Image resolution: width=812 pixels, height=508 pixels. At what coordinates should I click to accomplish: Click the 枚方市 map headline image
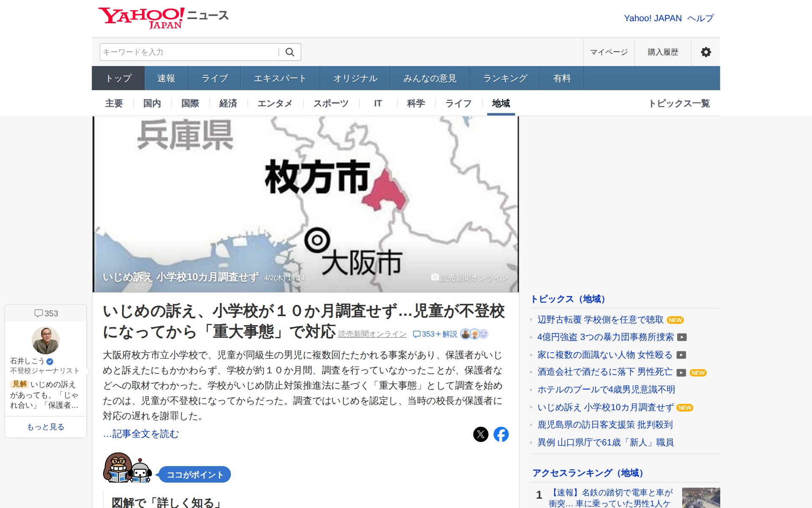pos(305,204)
